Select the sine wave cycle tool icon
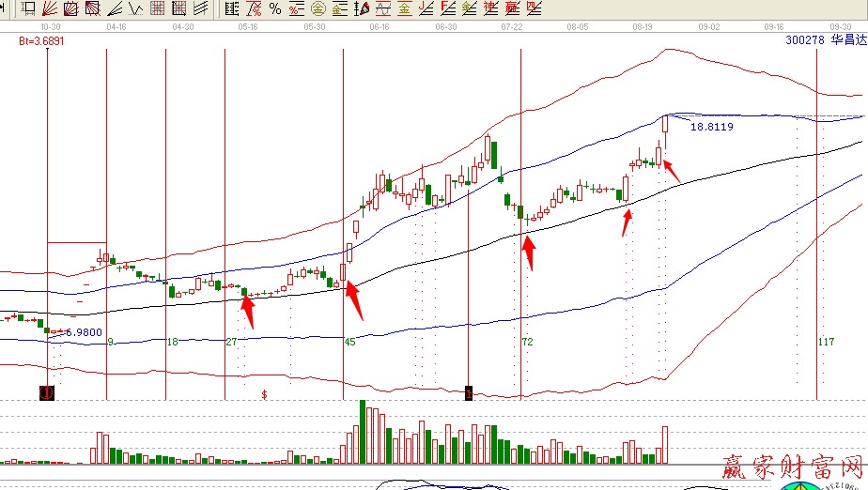 tap(381, 9)
